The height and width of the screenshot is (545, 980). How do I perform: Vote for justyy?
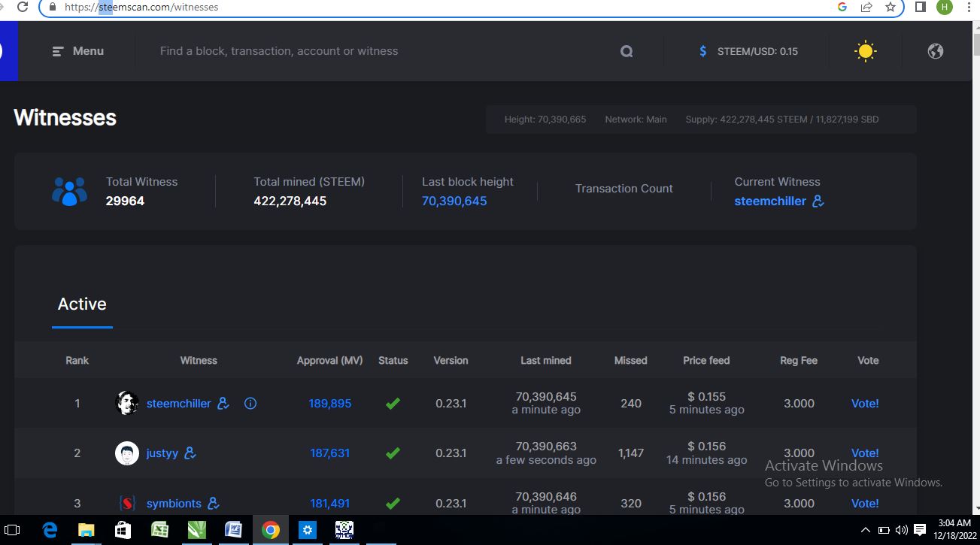tap(865, 453)
